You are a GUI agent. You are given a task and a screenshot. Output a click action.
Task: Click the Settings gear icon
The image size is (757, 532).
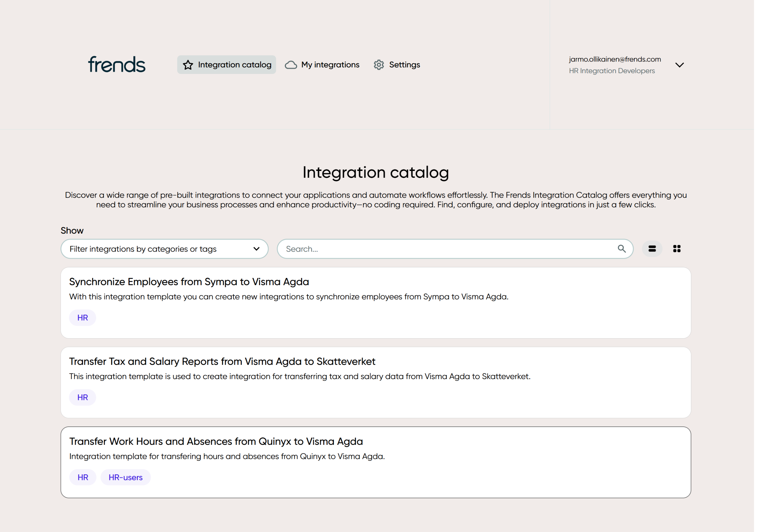(380, 65)
